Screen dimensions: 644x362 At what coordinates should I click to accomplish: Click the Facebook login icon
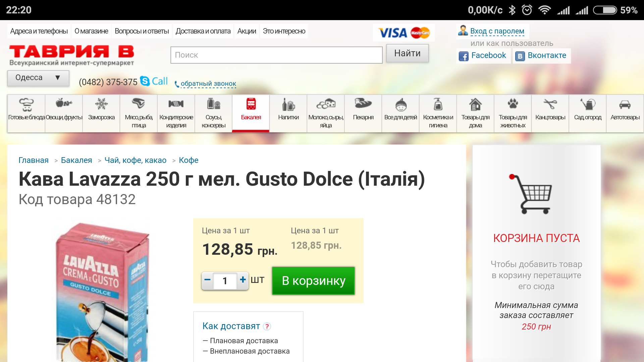point(464,56)
